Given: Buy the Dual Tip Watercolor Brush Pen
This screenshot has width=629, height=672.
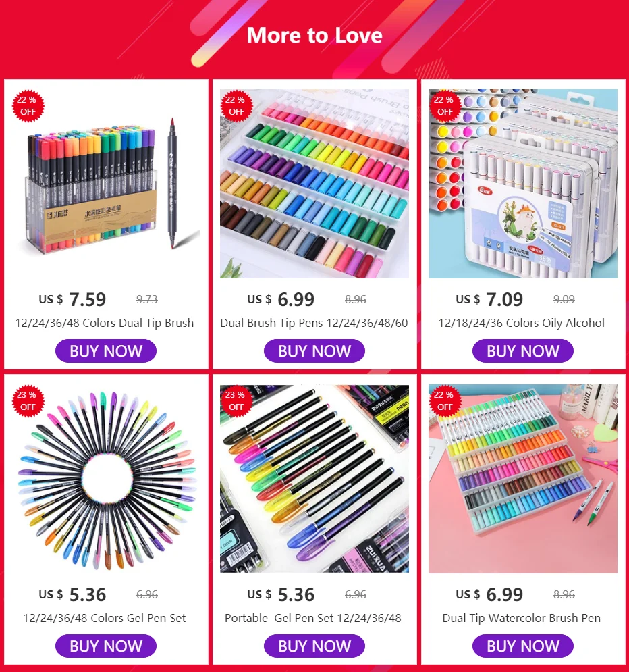Looking at the screenshot, I should click(x=523, y=646).
